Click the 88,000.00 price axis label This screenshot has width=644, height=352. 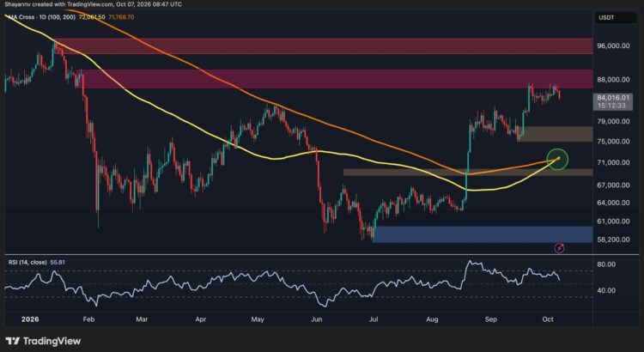tap(613, 80)
